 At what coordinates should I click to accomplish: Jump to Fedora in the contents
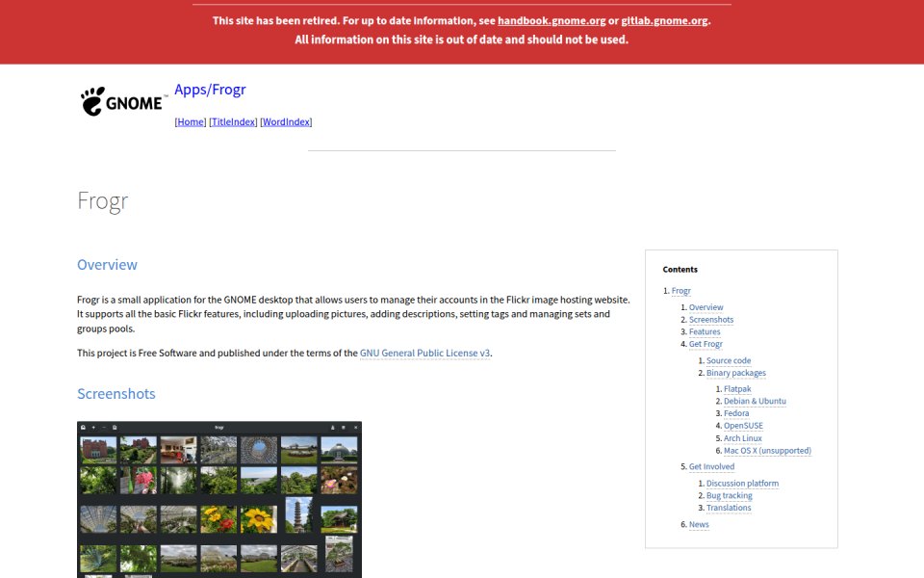[736, 413]
